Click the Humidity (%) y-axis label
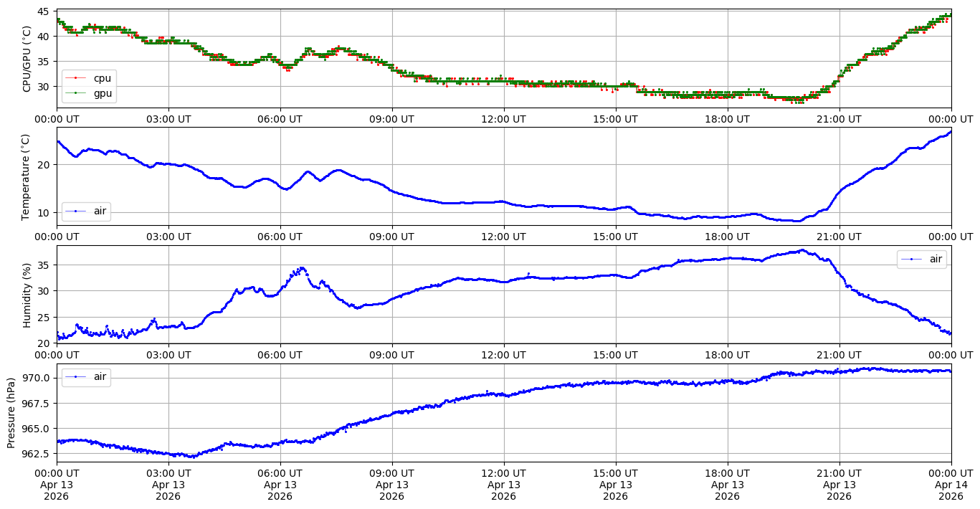980x509 pixels. click(x=27, y=295)
